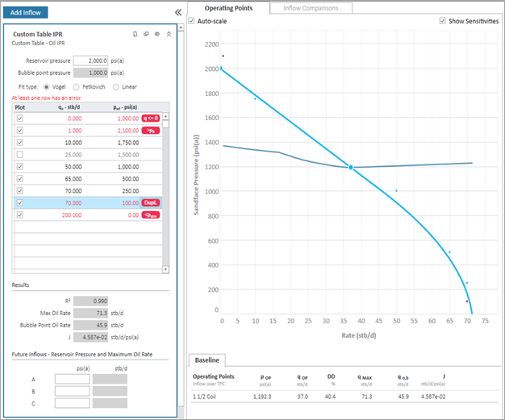Uncheck Plot for the 200.000 rate row
Screen dimensions: 505x420
click(x=20, y=214)
